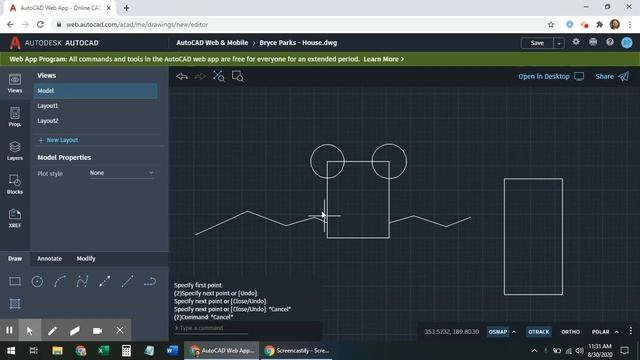
Task: Select the Screencastify cursor tool
Action: click(30, 330)
